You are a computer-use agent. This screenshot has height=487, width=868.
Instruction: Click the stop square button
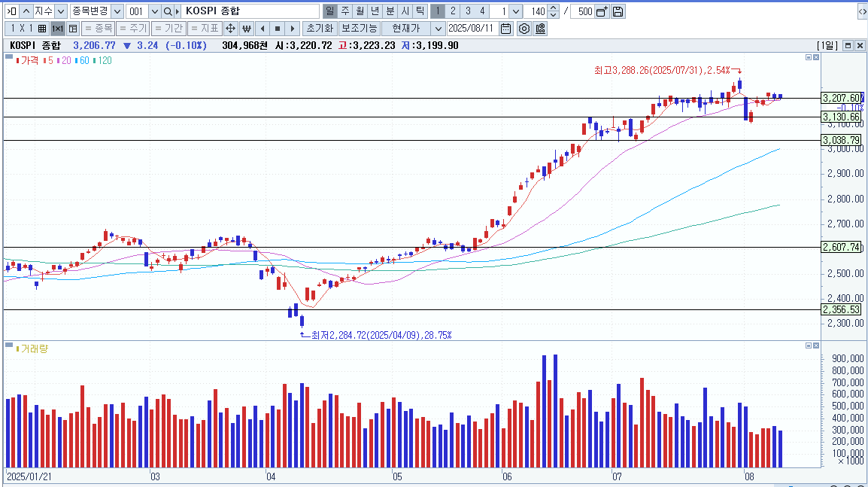click(278, 29)
